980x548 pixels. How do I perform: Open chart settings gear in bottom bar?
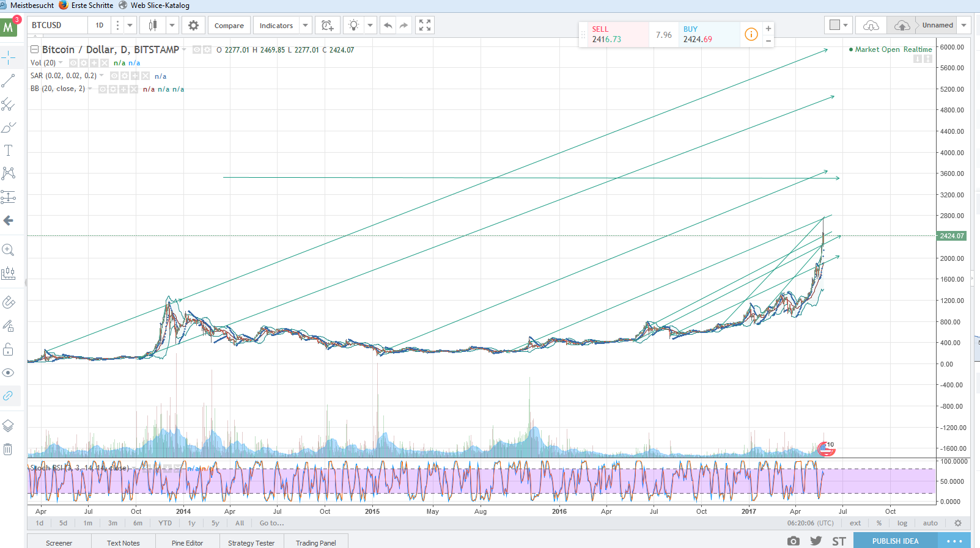pyautogui.click(x=958, y=523)
